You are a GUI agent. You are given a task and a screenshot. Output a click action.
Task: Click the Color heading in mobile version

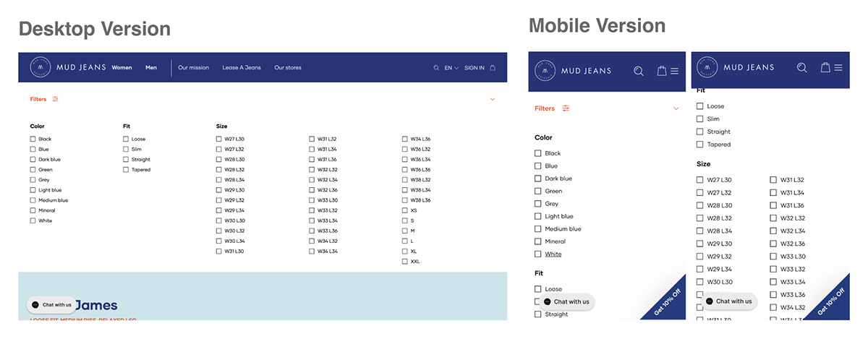click(x=543, y=137)
